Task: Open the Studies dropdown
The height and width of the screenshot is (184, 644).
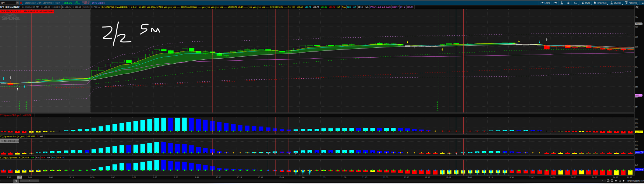Action: coord(616,3)
